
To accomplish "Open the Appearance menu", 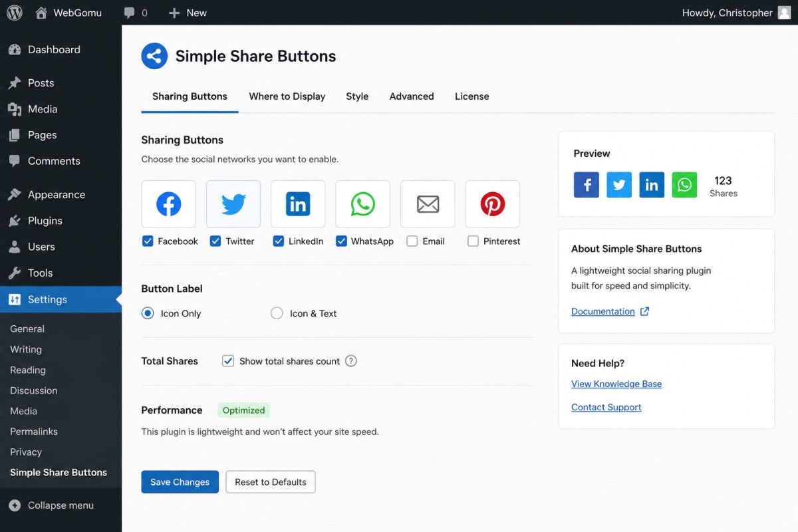I will tap(61, 195).
